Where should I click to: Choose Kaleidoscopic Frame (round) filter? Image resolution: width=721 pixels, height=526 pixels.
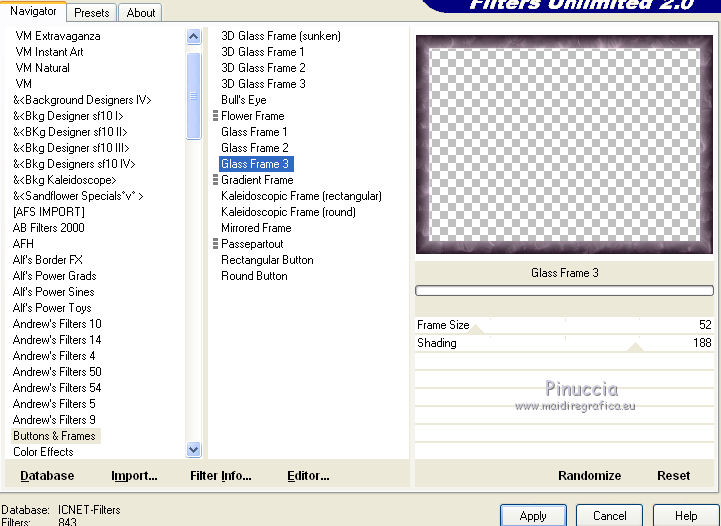288,212
